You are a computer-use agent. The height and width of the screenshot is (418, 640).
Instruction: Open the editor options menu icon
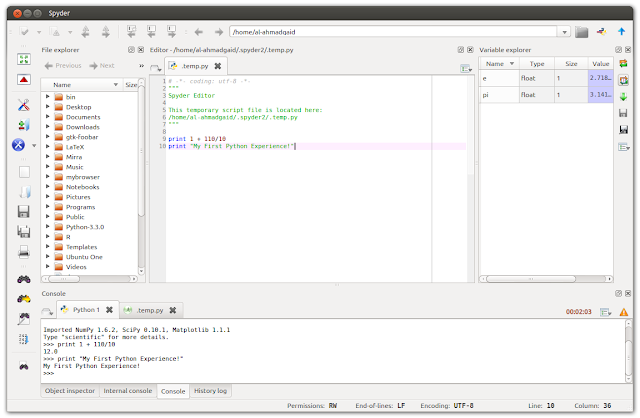click(466, 69)
